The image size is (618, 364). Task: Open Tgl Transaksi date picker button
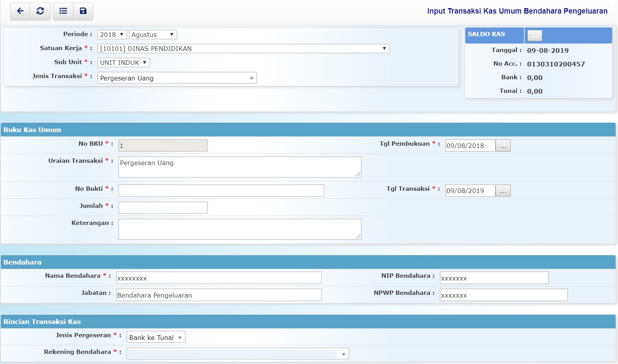503,191
